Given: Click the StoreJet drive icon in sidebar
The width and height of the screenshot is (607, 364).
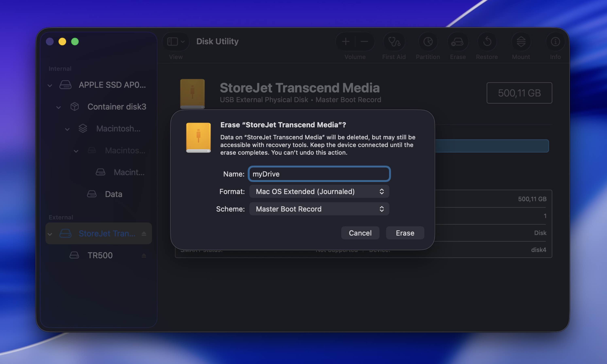Looking at the screenshot, I should pos(66,233).
